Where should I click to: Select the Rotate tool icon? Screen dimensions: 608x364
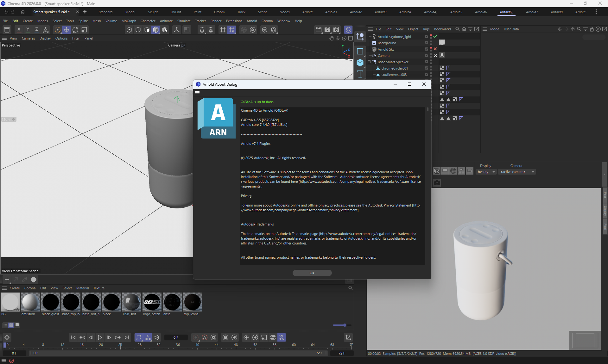75,30
